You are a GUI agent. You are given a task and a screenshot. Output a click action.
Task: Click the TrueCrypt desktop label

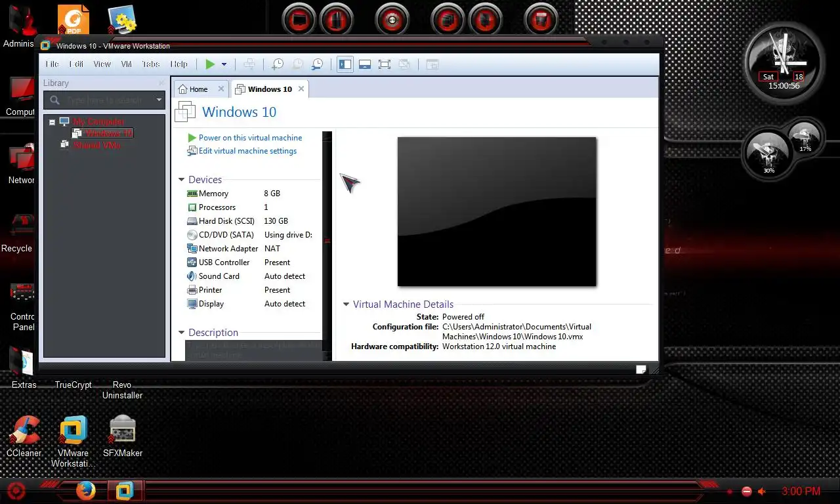click(73, 385)
